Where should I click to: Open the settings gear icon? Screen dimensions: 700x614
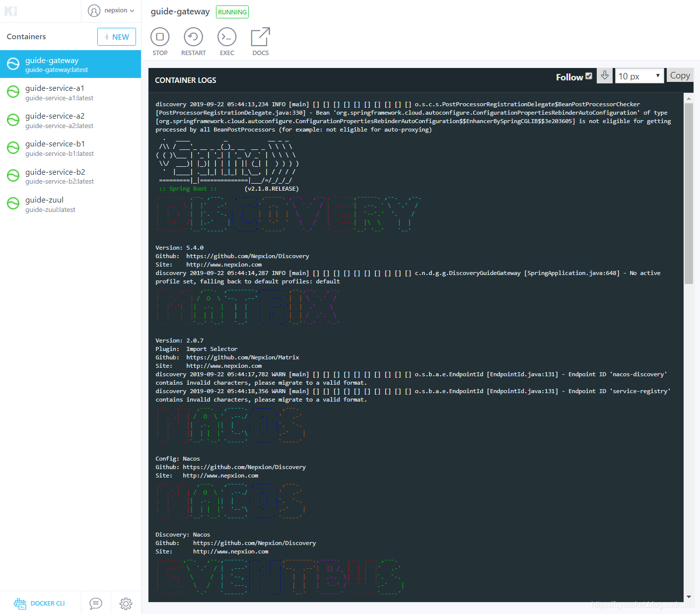pos(126,604)
